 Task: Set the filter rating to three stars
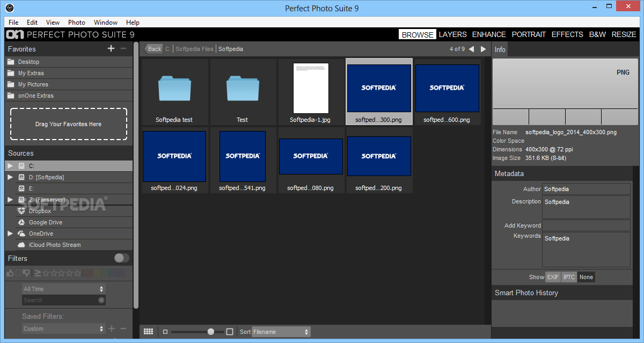pyautogui.click(x=61, y=273)
